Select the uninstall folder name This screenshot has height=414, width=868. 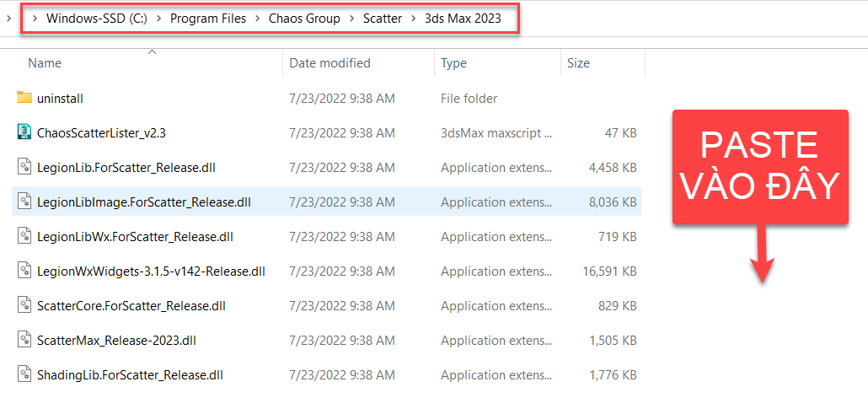coord(60,99)
